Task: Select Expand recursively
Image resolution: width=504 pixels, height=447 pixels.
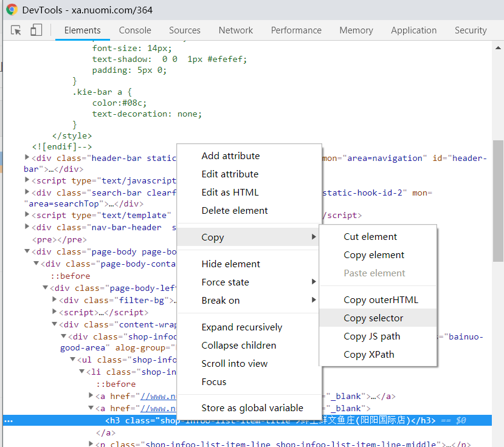Action: coord(249,327)
